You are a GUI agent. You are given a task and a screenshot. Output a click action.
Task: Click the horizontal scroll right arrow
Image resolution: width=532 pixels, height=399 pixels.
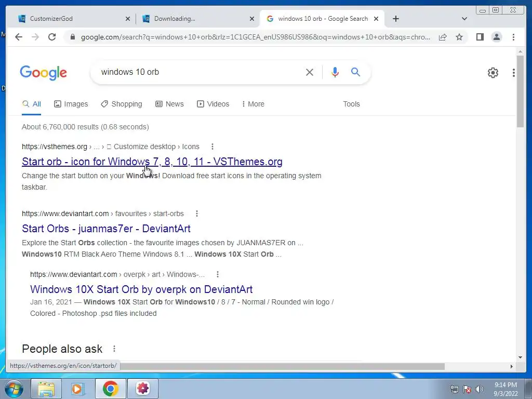point(512,366)
